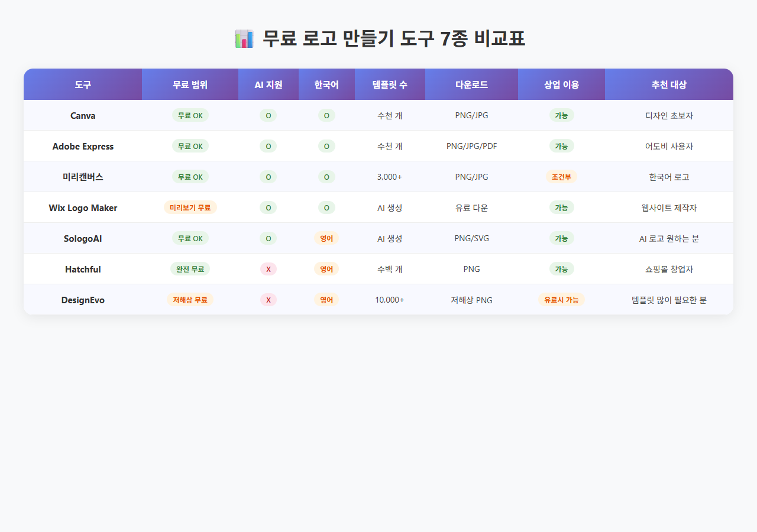Click the bar chart icon in the title
The height and width of the screenshot is (532, 757).
pos(244,38)
